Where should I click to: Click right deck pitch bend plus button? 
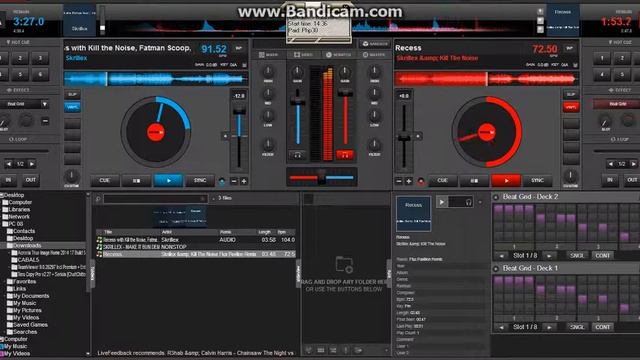click(409, 181)
